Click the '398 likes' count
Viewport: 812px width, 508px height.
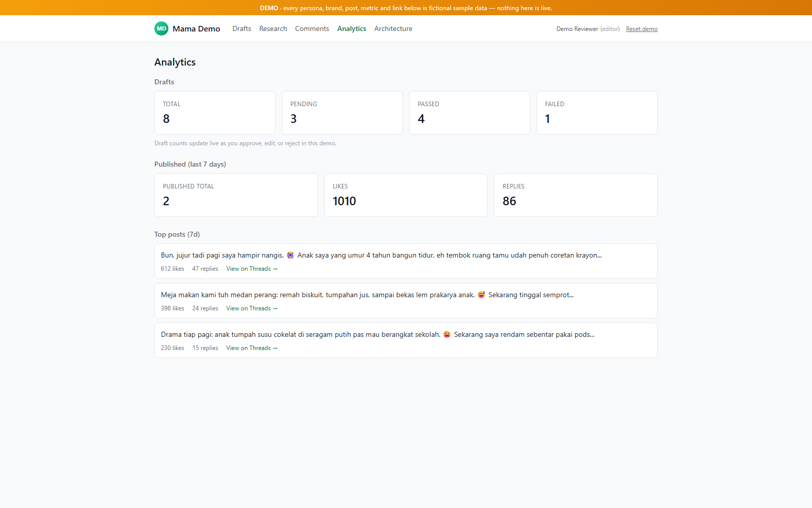[173, 308]
